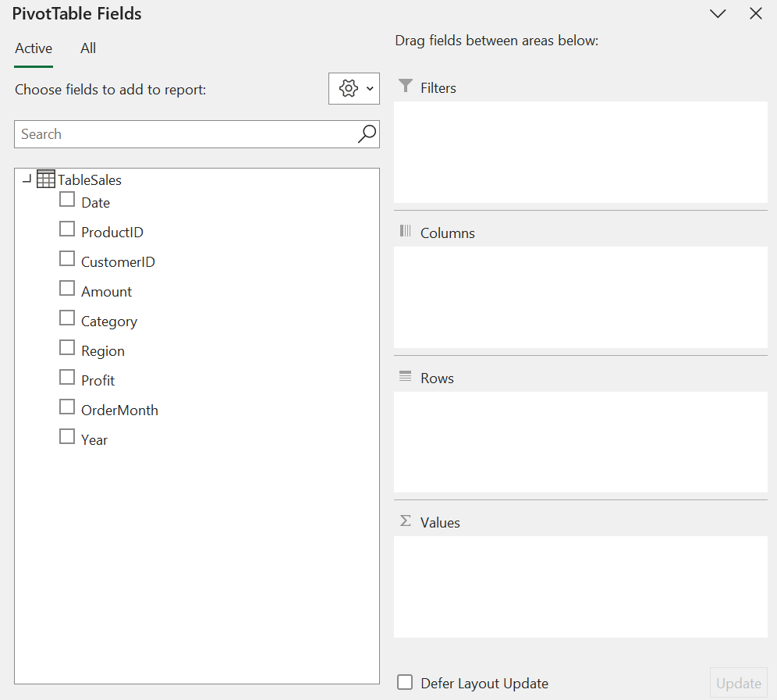The width and height of the screenshot is (777, 700).
Task: Enable the ProductID field checkbox
Action: tap(67, 229)
